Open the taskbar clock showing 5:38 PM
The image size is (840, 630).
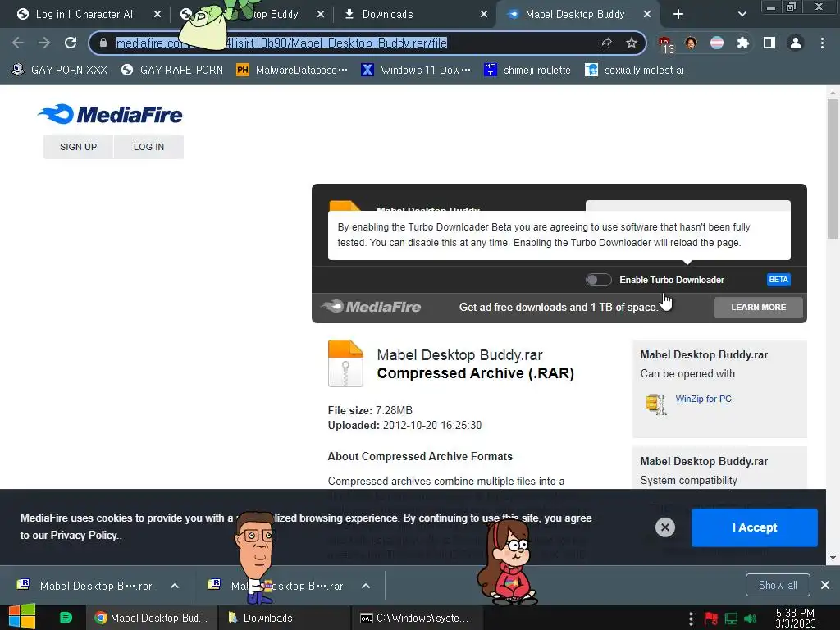(795, 618)
